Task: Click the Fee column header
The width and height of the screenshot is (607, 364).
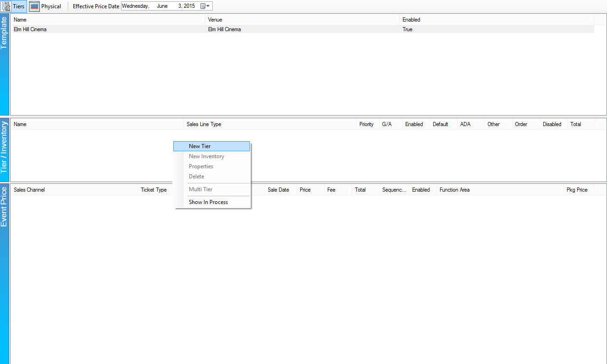Action: click(x=338, y=190)
